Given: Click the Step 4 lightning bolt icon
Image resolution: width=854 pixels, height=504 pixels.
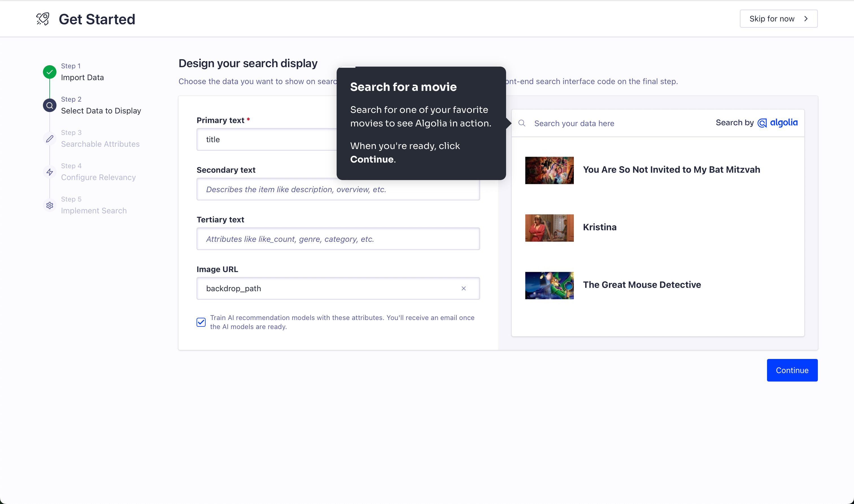Looking at the screenshot, I should click(50, 172).
